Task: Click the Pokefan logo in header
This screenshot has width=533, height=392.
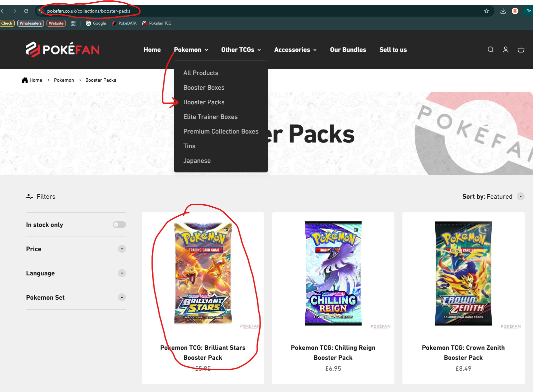Action: (x=63, y=49)
